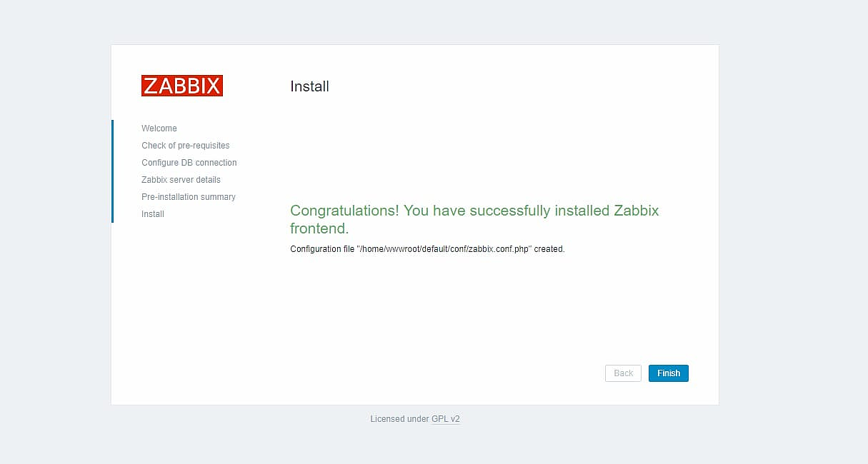Select the Welcome step in the sidebar
868x464 pixels.
click(159, 128)
